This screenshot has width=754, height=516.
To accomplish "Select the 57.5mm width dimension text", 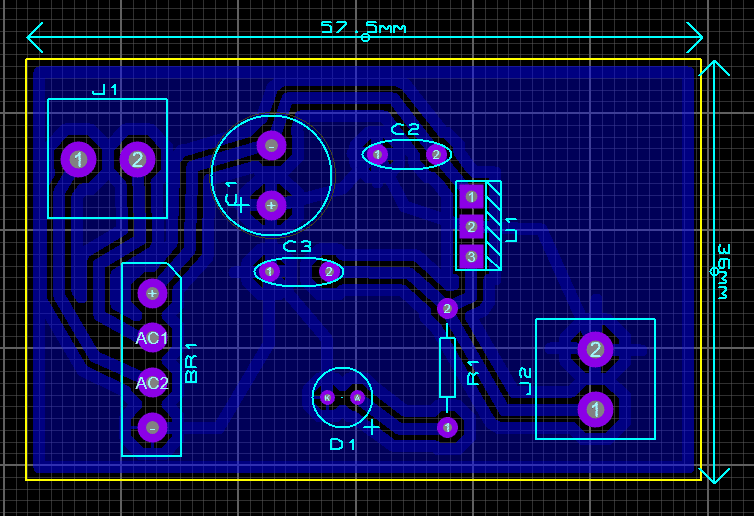I will click(363, 28).
